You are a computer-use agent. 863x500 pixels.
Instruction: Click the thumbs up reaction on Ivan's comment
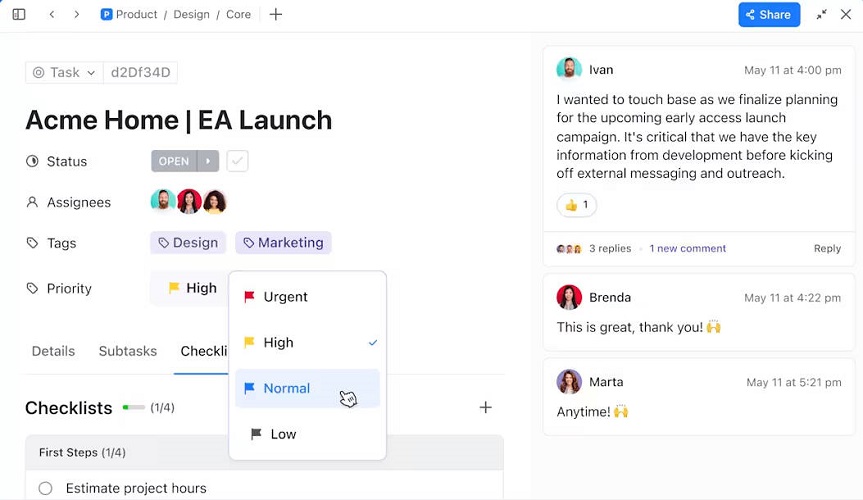tap(577, 205)
